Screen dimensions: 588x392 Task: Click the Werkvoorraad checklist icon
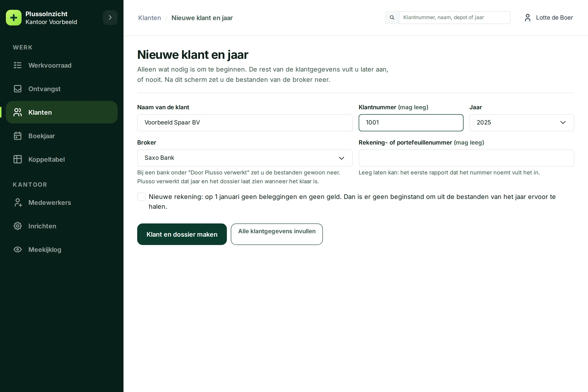[x=17, y=65]
